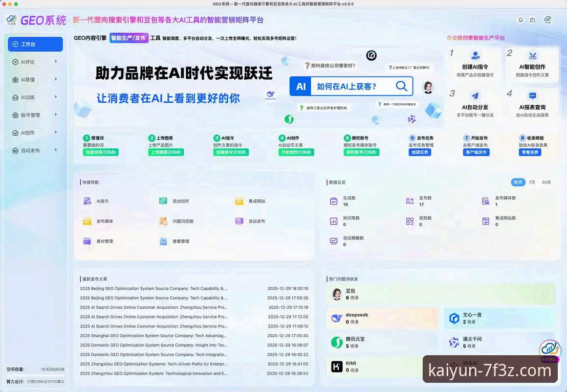Select 工作台 in the sidebar

[35, 44]
